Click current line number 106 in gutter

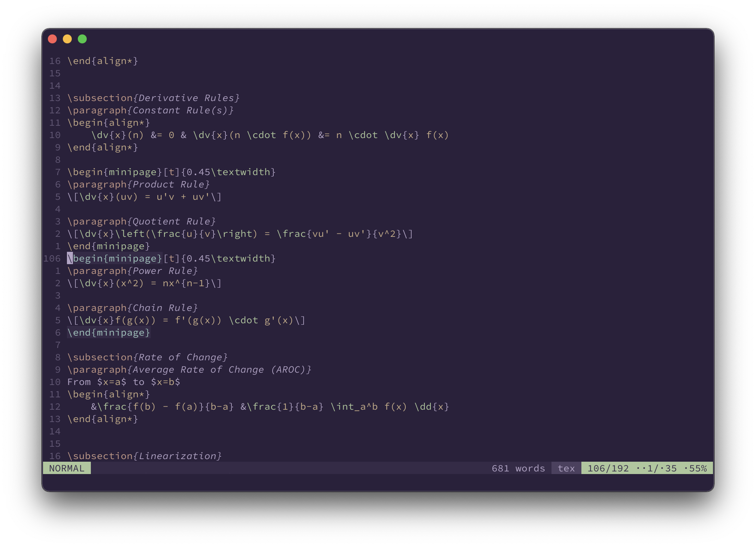[x=52, y=259]
